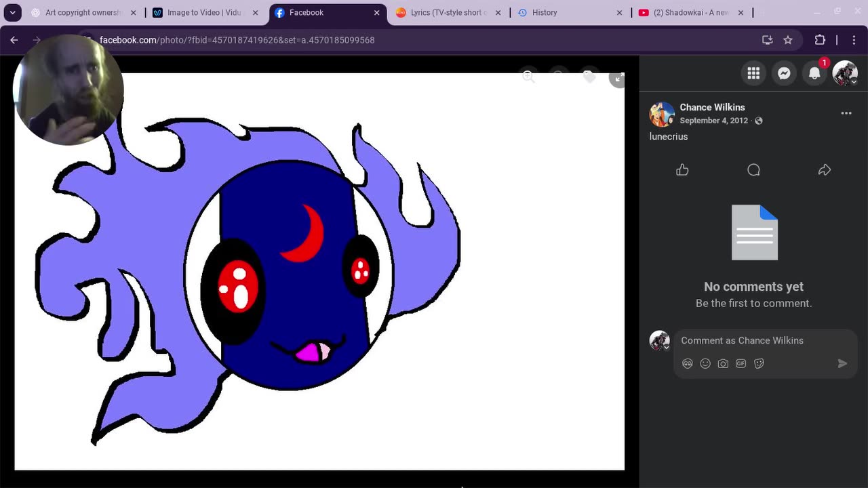868x488 pixels.
Task: Open the emoji picker in comment box
Action: (705, 364)
